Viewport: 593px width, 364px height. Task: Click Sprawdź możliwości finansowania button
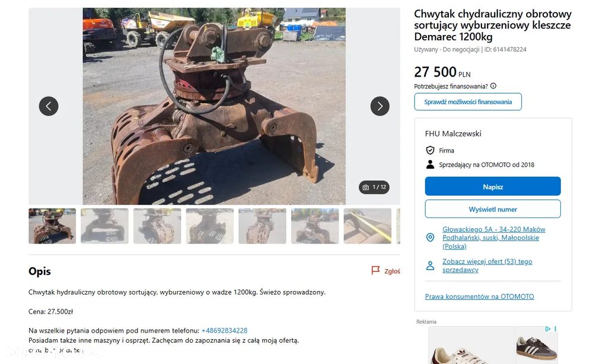[468, 102]
